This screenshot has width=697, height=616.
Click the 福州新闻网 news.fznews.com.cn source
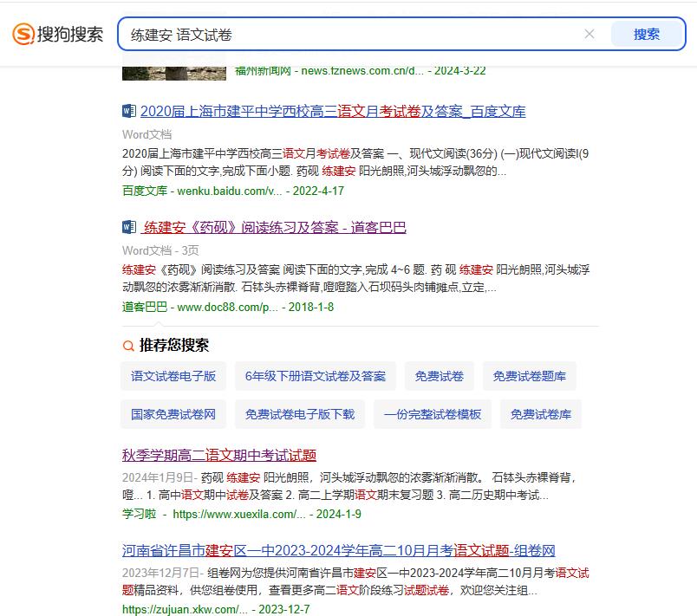tap(329, 71)
